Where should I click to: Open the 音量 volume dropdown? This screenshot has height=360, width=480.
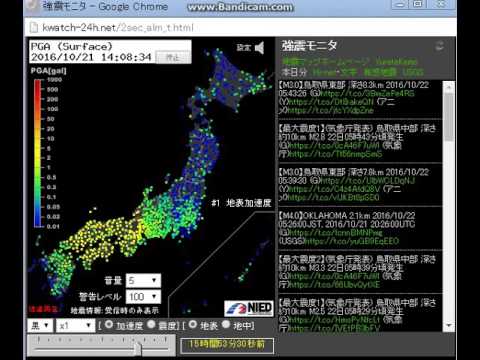[143, 281]
